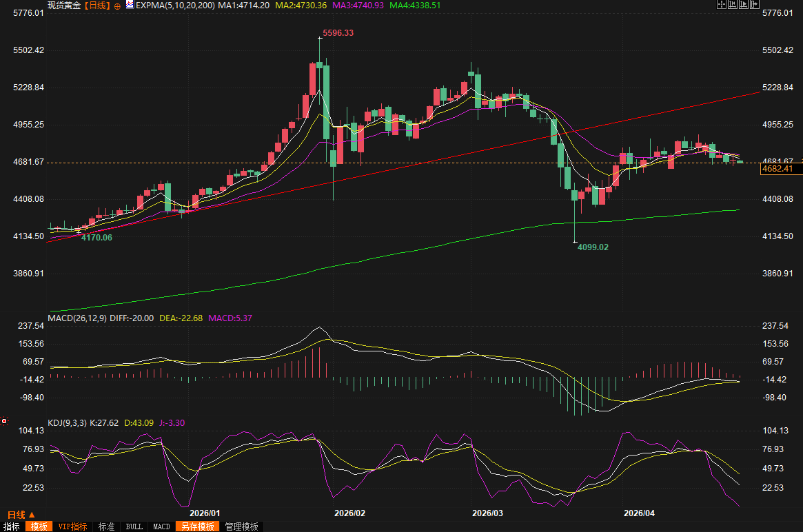This screenshot has width=803, height=532.
Task: Click the red dot marker on left edge
Action: coord(4,421)
